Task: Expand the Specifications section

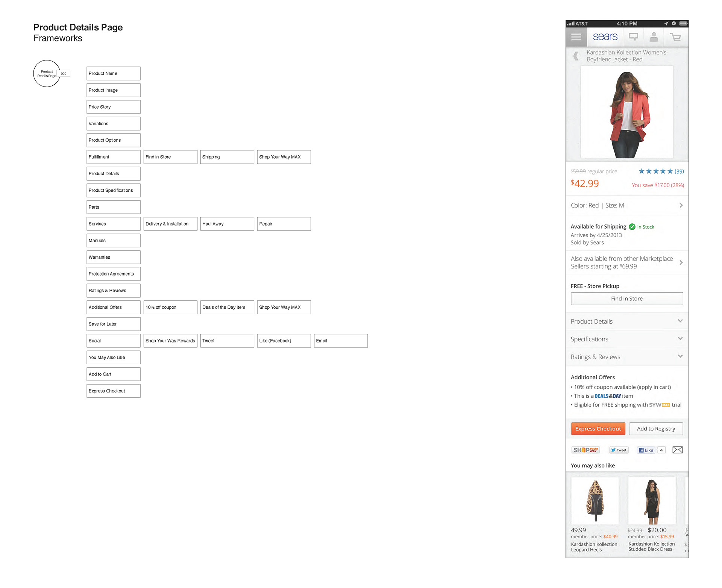Action: point(627,339)
